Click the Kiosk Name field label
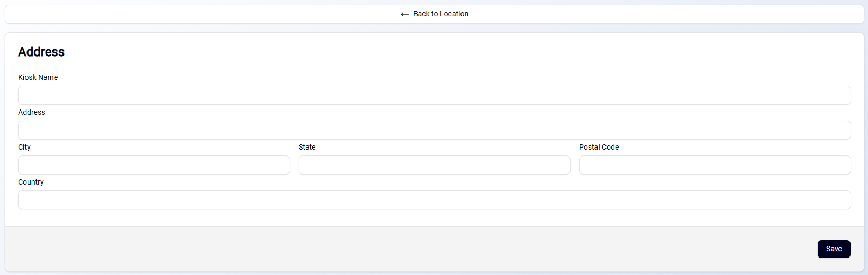Viewport: 868px width, 275px height. click(38, 77)
